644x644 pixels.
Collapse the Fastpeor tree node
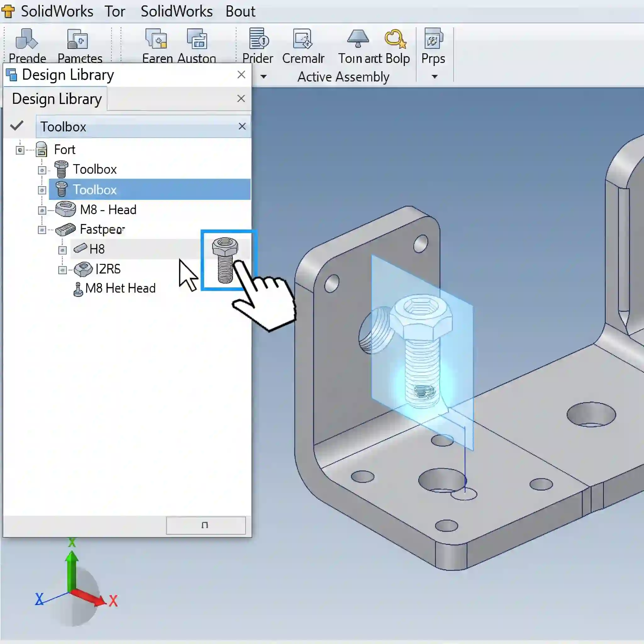coord(42,230)
